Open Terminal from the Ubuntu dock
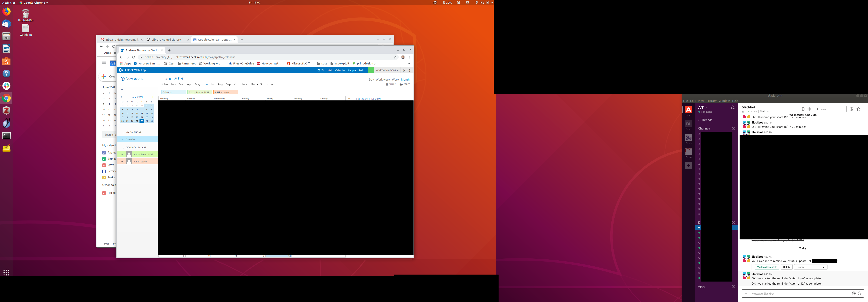Image resolution: width=868 pixels, height=302 pixels. 6,136
